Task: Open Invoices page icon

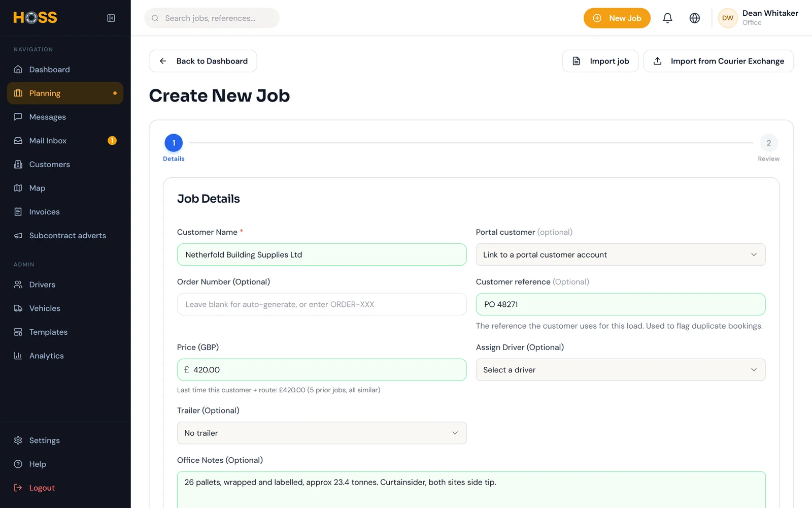Action: click(x=18, y=212)
